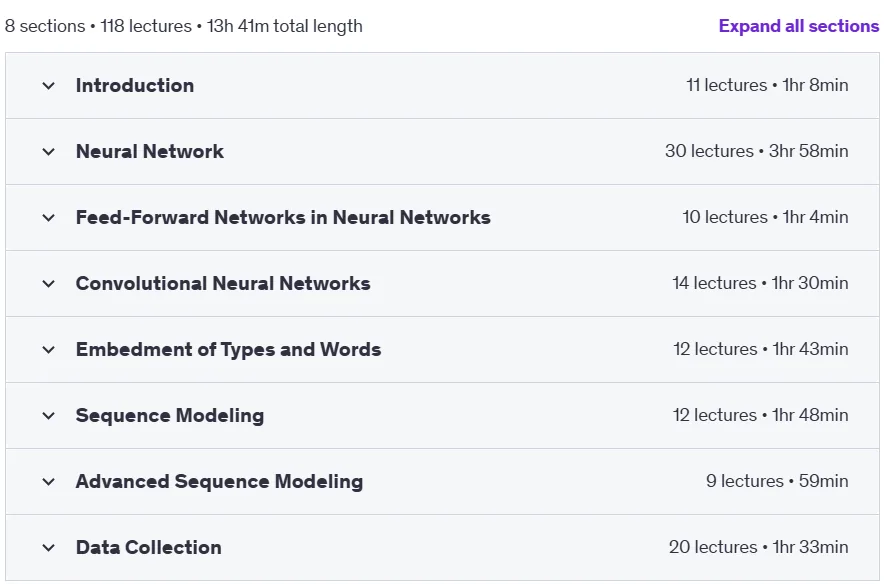Expand the Neural Network section chevron
This screenshot has width=884, height=584.
(48, 152)
